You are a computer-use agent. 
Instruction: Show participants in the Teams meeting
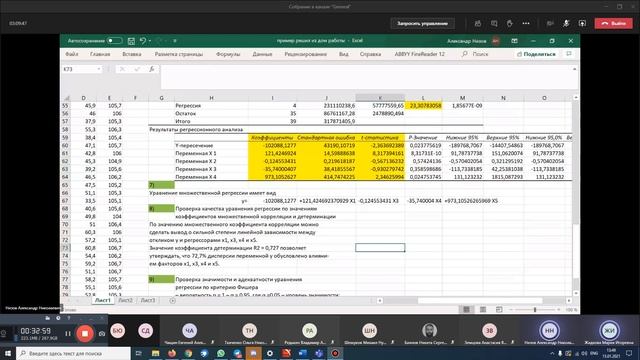[478, 24]
